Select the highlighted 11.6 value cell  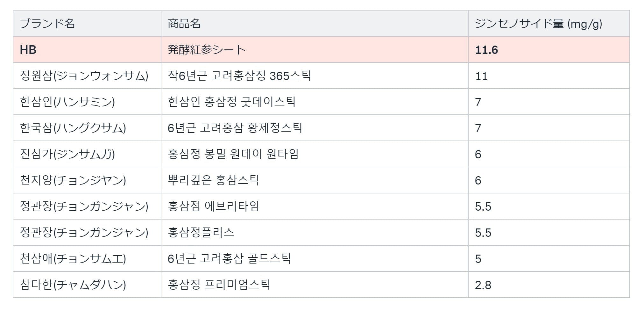click(x=486, y=50)
